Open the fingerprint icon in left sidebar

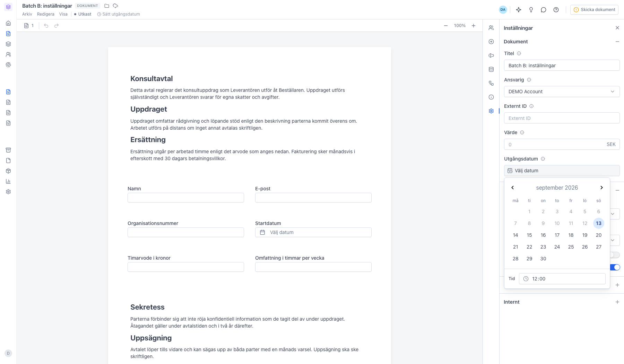[8, 65]
